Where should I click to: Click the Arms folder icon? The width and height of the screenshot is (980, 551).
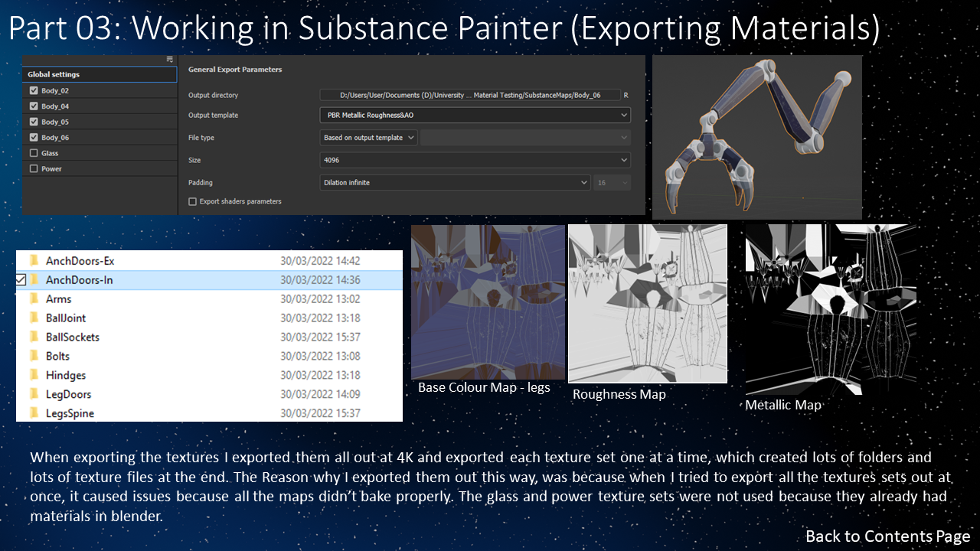pyautogui.click(x=34, y=299)
